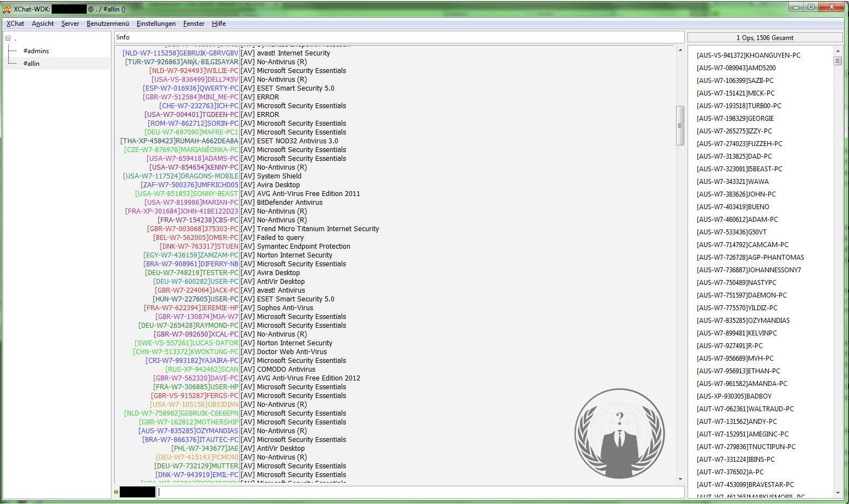Click the green status dot near nickname
The height and width of the screenshot is (504, 849).
[x=116, y=492]
